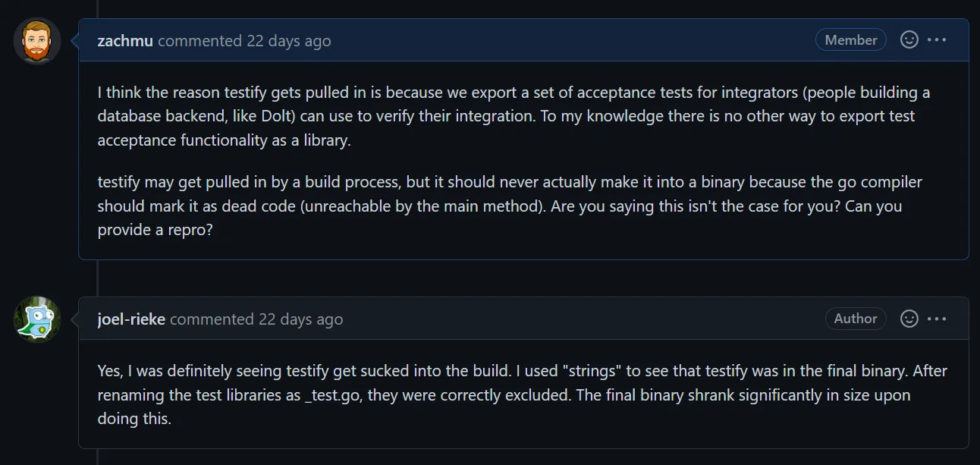Screen dimensions: 980x465
Task: Visit the joel-rieke username link
Action: click(x=131, y=319)
